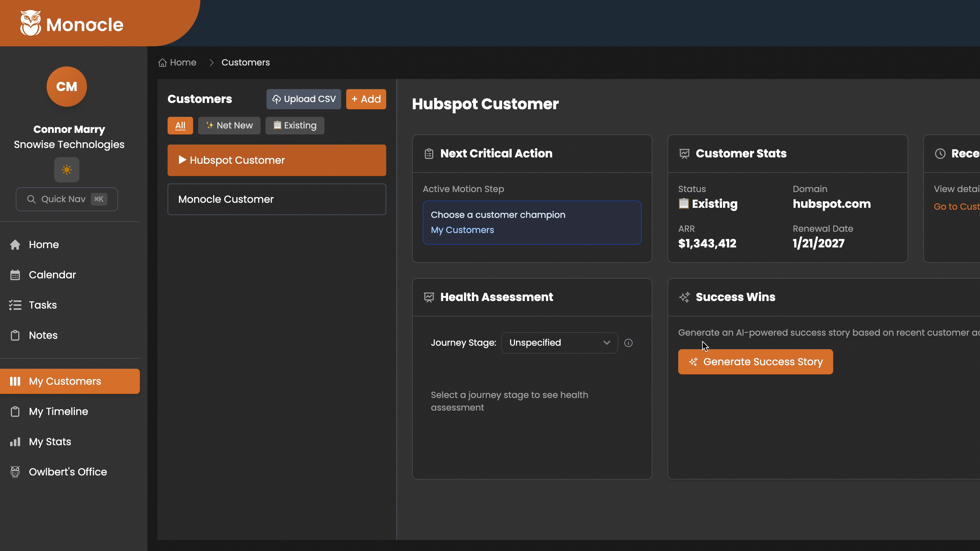The width and height of the screenshot is (980, 551).
Task: Open My Timeline menu item
Action: (x=58, y=412)
